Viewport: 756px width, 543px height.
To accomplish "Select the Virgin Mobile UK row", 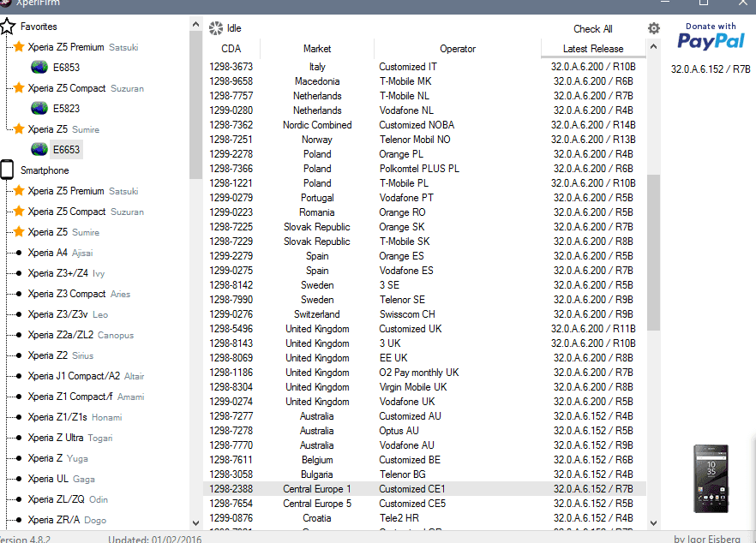I will point(424,387).
